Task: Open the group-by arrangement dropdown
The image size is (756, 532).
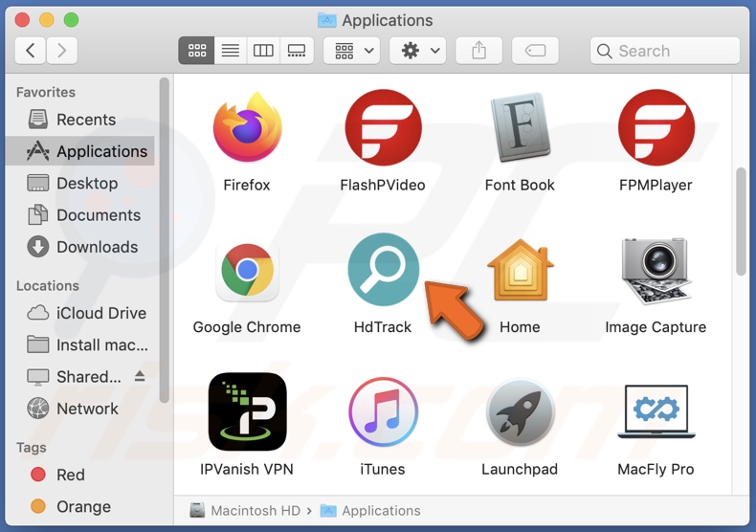Action: tap(352, 50)
